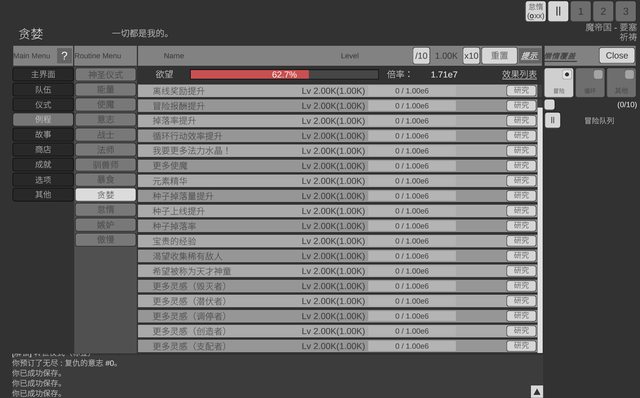This screenshot has height=398, width=640.
Task: Select speed preset 3
Action: tap(625, 11)
